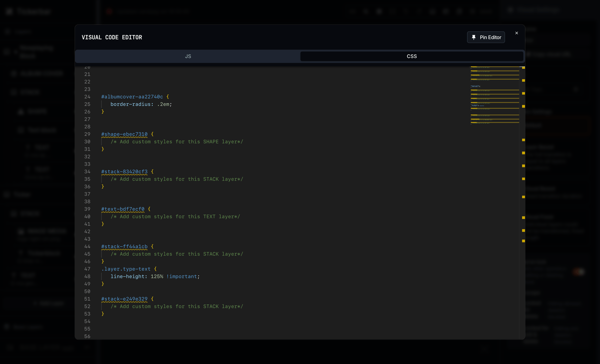Close the Visual Code Editor dialog
Image resolution: width=600 pixels, height=364 pixels.
516,33
